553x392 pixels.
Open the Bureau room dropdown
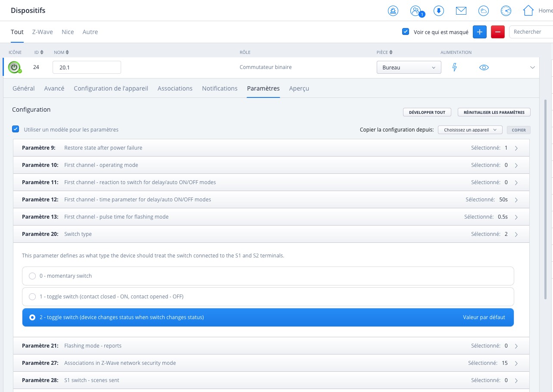[x=409, y=68]
